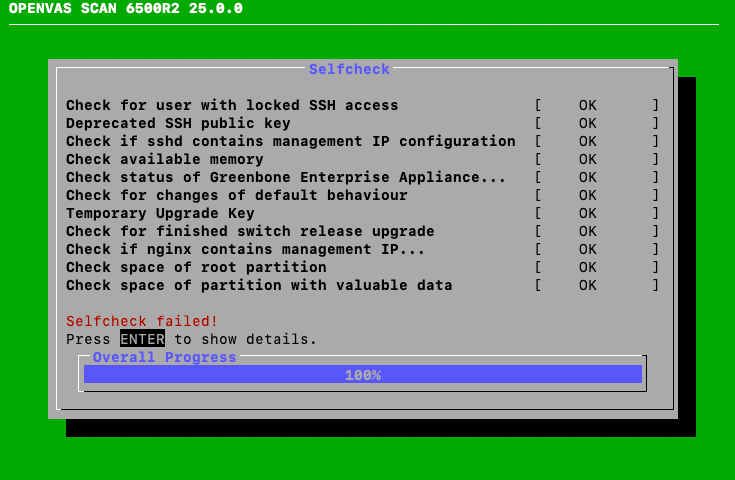Click the highlighted ENTER key label
Screen dimensions: 735x480
point(135,339)
